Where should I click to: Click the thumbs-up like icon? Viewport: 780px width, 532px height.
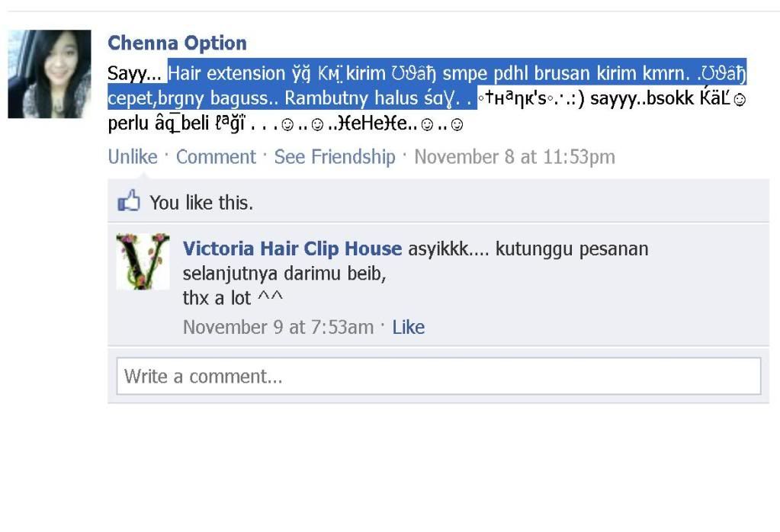pos(129,201)
